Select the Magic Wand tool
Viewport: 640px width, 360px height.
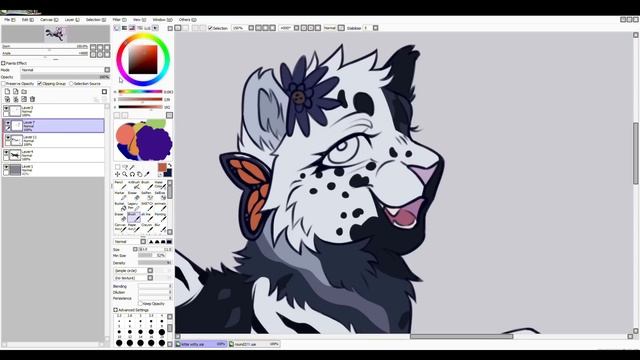pyautogui.click(x=132, y=167)
